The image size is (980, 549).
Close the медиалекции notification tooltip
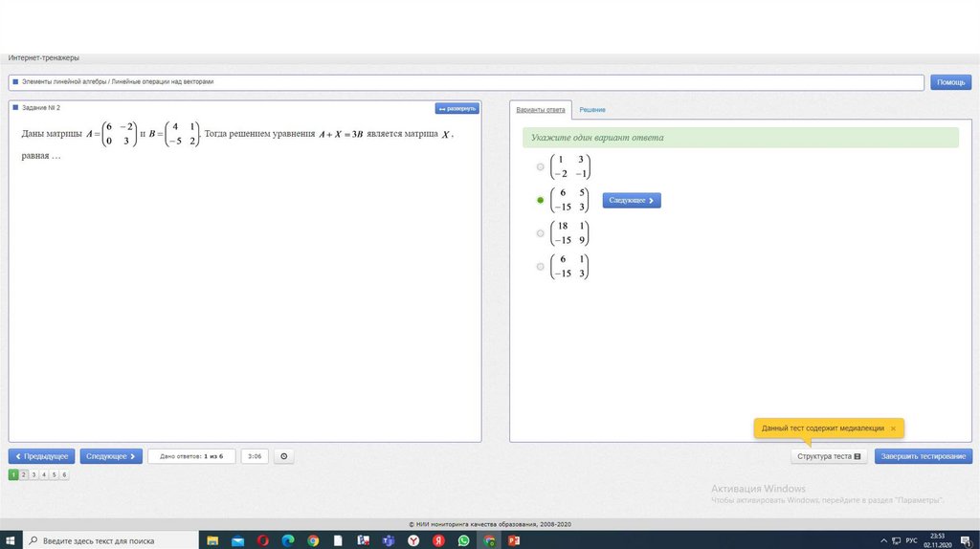(x=893, y=428)
